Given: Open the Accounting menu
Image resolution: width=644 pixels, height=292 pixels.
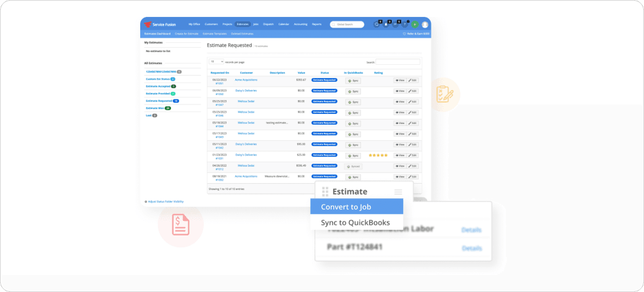Looking at the screenshot, I should click(301, 25).
